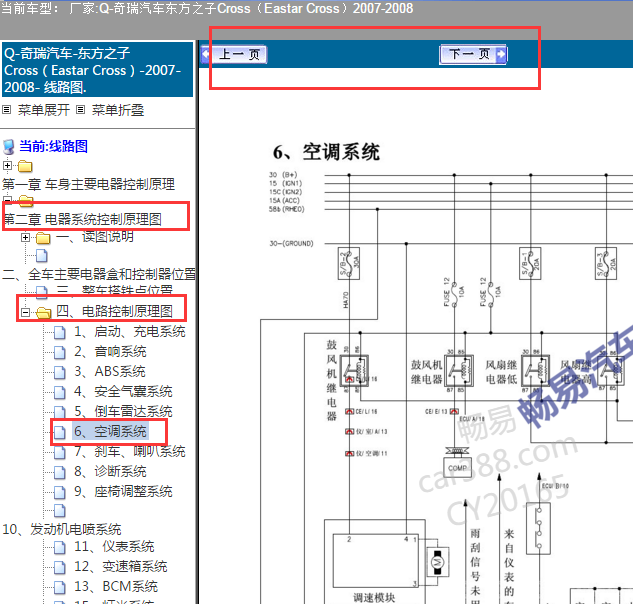Screen dimensions: 633x604
Task: Go to next page with 下一页 button
Action: pyautogui.click(x=473, y=54)
